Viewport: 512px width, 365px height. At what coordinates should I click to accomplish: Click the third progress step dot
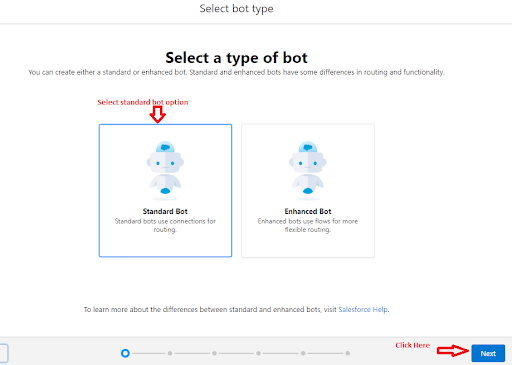pyautogui.click(x=214, y=353)
